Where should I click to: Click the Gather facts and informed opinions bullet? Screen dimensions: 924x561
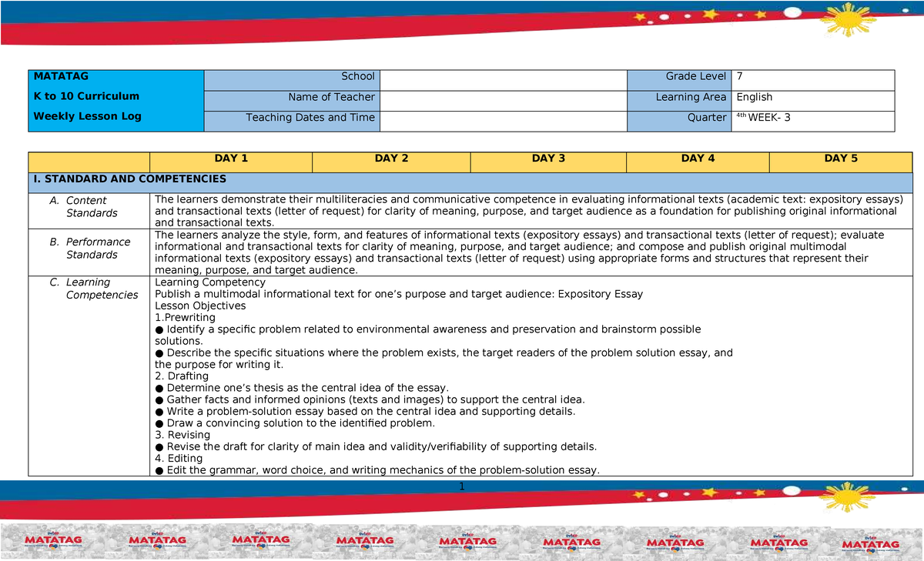(x=370, y=399)
